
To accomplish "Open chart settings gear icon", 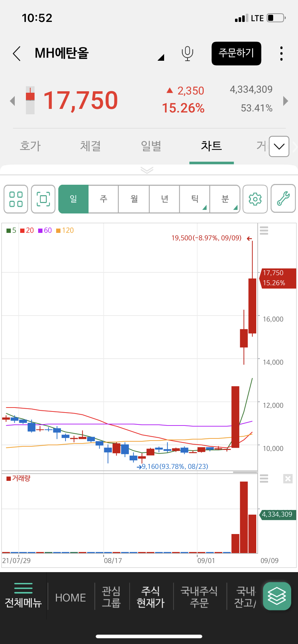I will coord(255,199).
